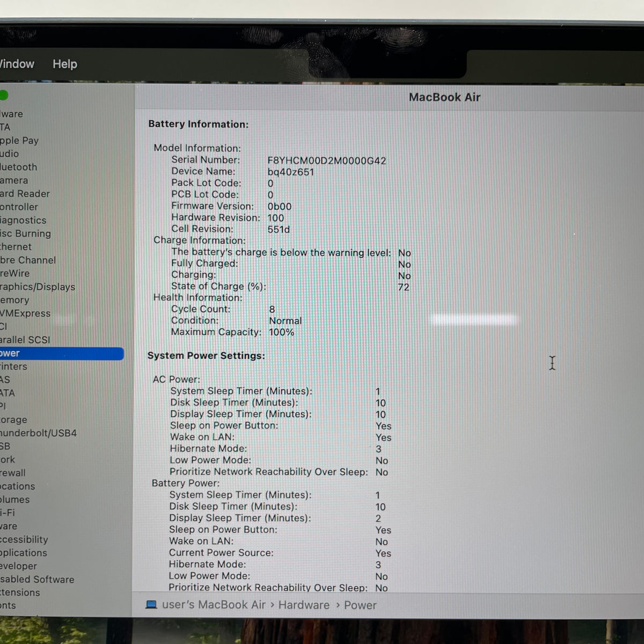Select Graphics/Displays in the sidebar
The image size is (644, 644).
point(38,287)
